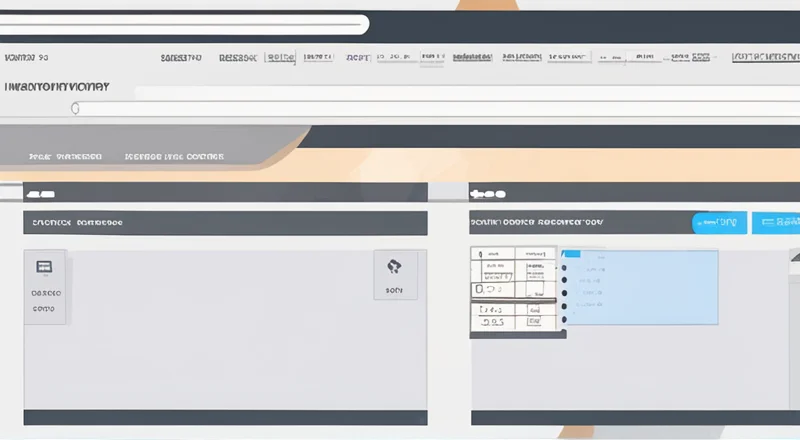The width and height of the screenshot is (800, 440).
Task: Select the small dark tab above the left panel
Action: (x=41, y=192)
